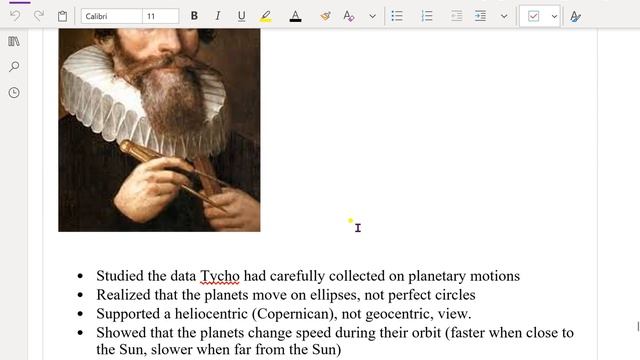Show the notebooks navigation pane
640x360 pixels.
tap(14, 41)
